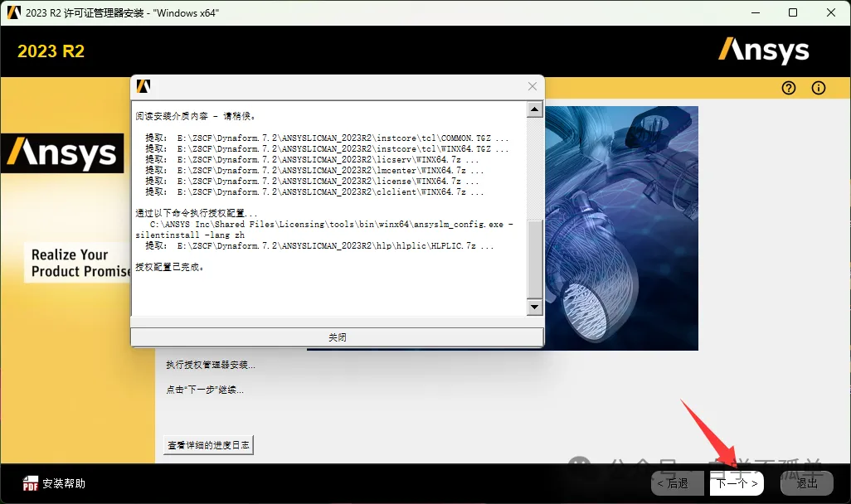Viewport: 851px width, 504px height.
Task: Click the Ansys logo in the header
Action: point(764,51)
